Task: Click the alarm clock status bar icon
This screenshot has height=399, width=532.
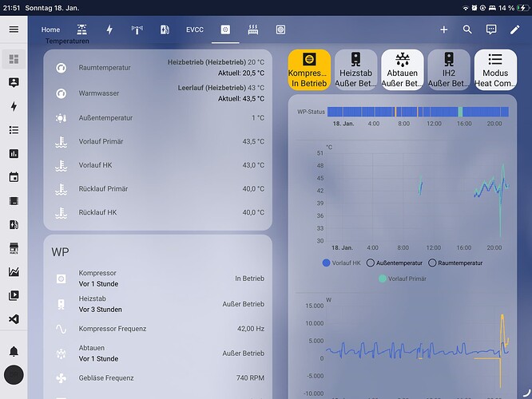Action: [474, 8]
